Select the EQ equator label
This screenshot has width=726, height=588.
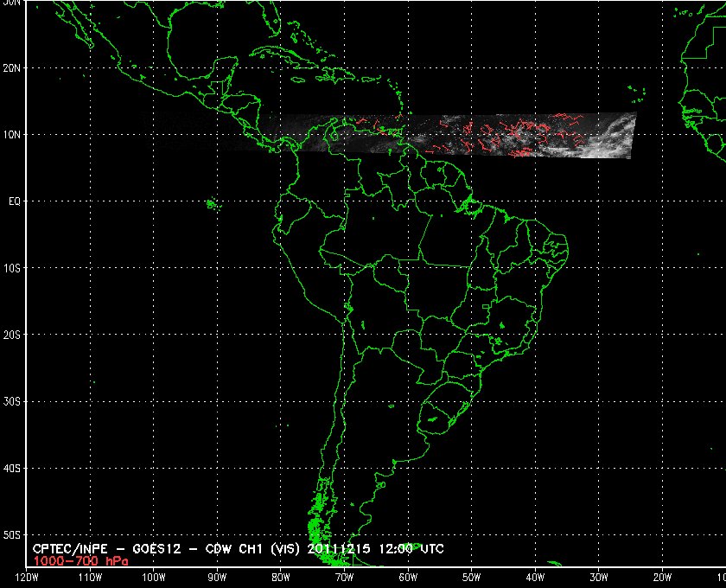[x=15, y=201]
